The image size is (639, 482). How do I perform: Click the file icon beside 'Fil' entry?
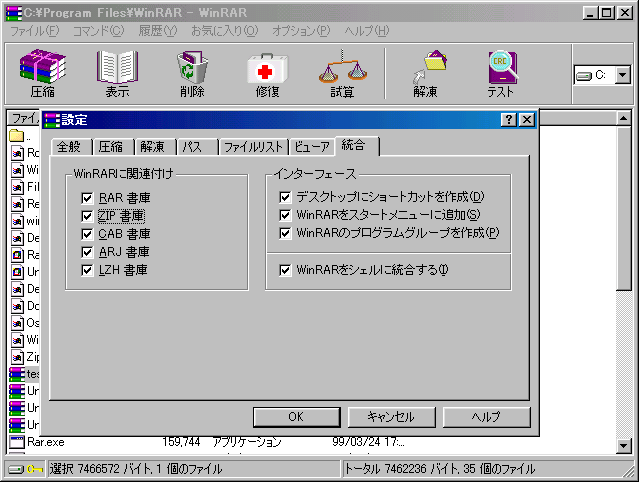17,187
